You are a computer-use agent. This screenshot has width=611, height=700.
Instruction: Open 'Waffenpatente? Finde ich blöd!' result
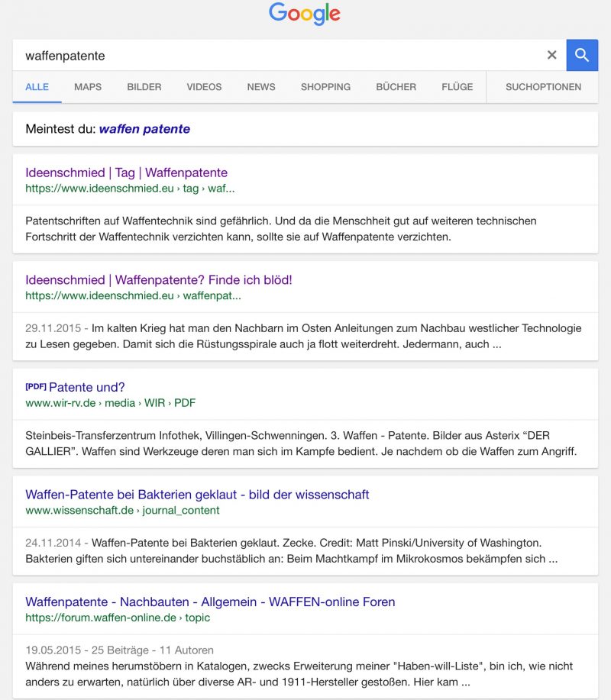click(159, 280)
